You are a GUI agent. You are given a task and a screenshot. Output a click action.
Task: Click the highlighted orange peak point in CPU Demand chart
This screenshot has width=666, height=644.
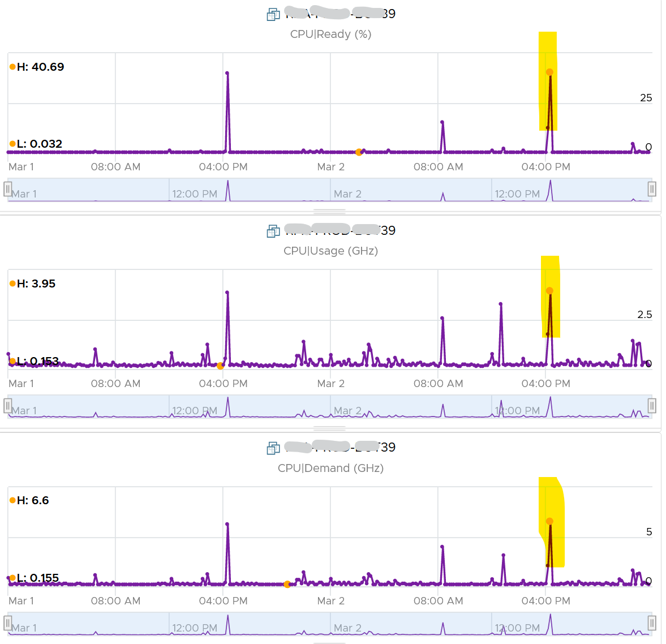tap(549, 521)
